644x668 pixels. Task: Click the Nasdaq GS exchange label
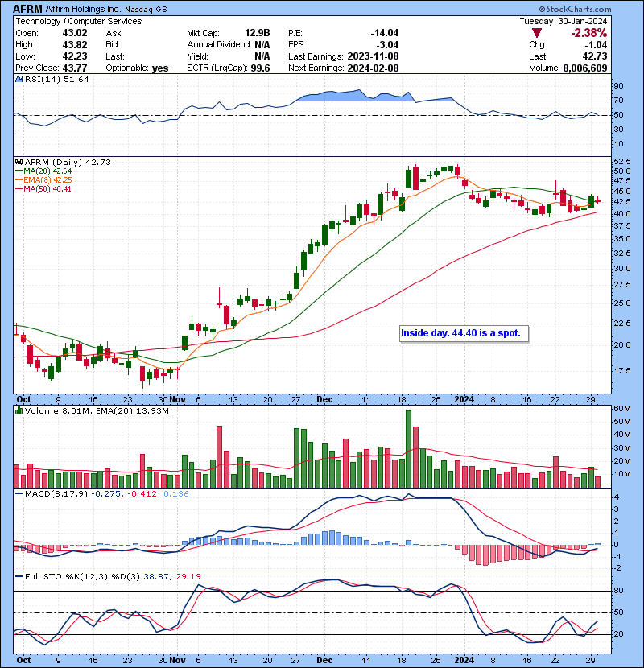click(146, 10)
